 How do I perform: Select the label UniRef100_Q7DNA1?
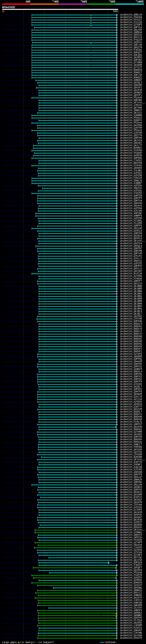click(131, 532)
